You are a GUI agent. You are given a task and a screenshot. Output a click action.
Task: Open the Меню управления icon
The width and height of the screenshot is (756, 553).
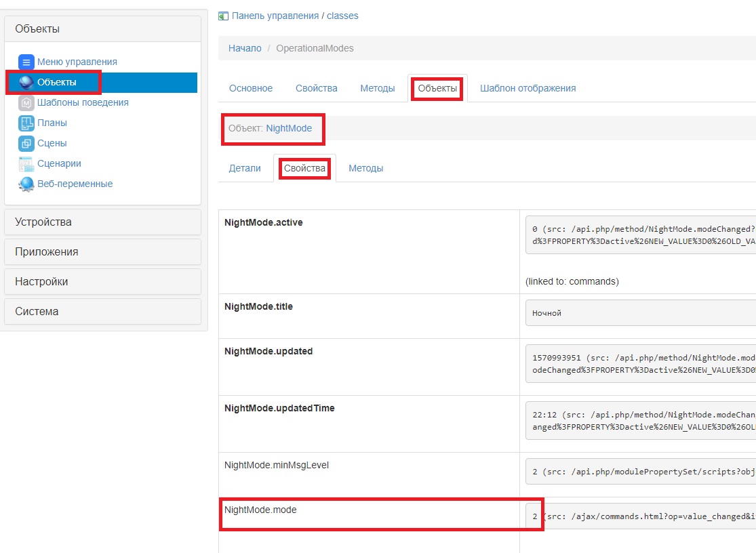click(x=25, y=62)
